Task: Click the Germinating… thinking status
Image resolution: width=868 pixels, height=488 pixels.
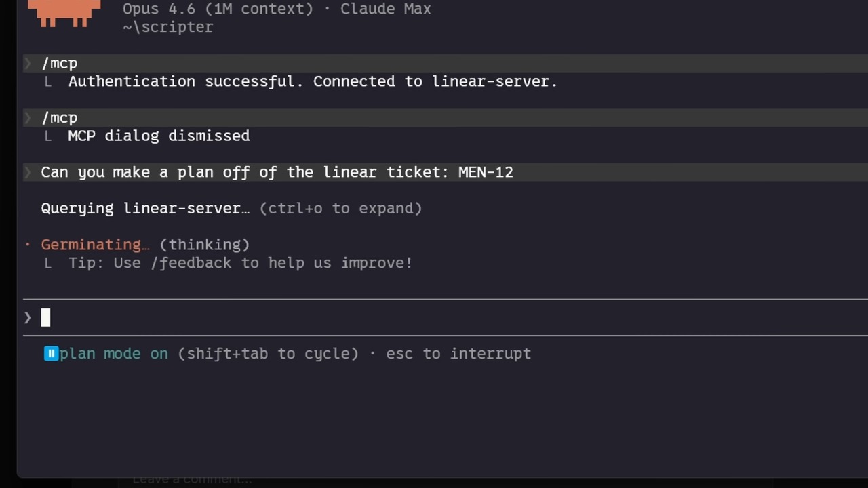Action: click(x=145, y=245)
